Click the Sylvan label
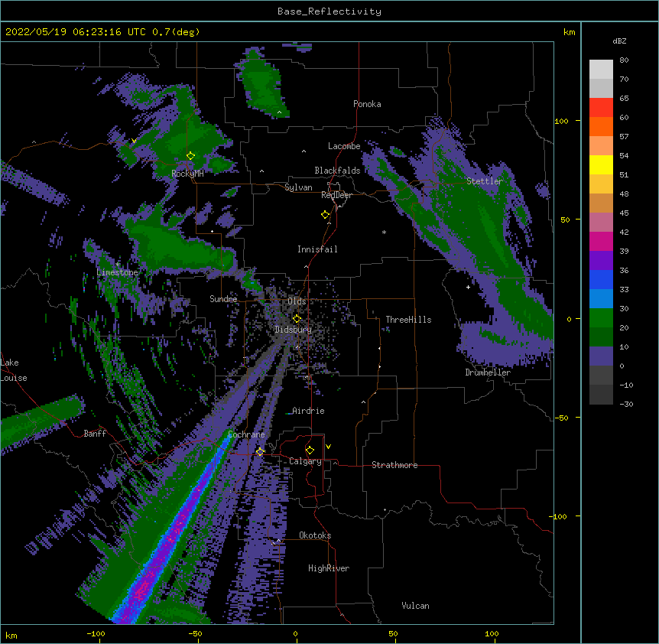The height and width of the screenshot is (644, 659). coord(298,187)
